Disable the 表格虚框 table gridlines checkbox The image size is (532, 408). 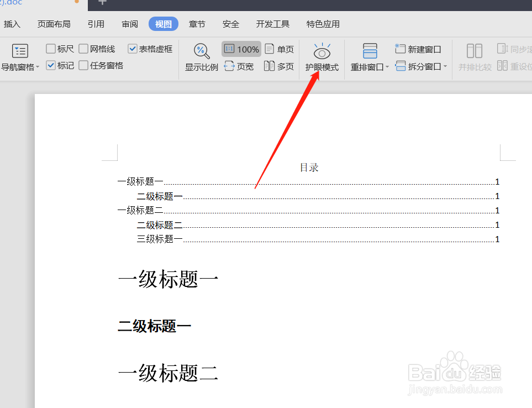coord(133,49)
